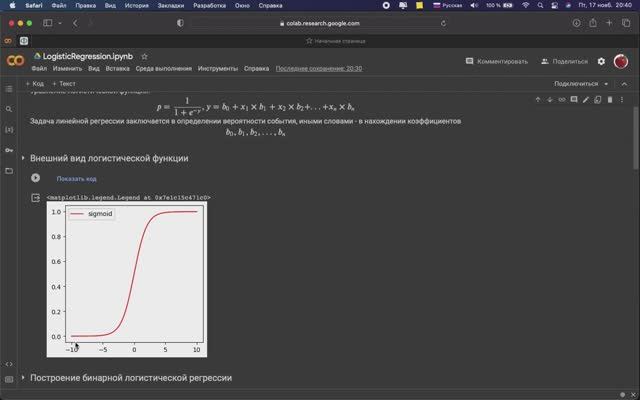
Task: Click the notebook vertical scrollbar
Action: [636, 138]
